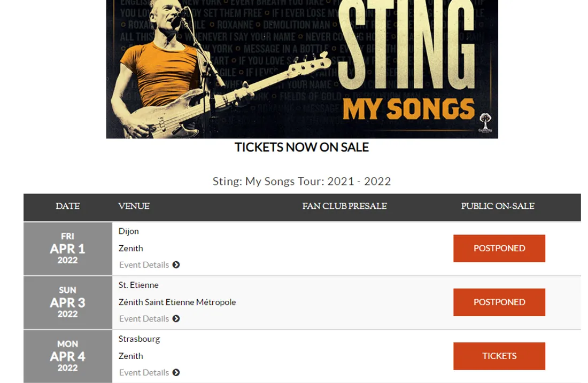Select the DATE column header

pos(68,206)
